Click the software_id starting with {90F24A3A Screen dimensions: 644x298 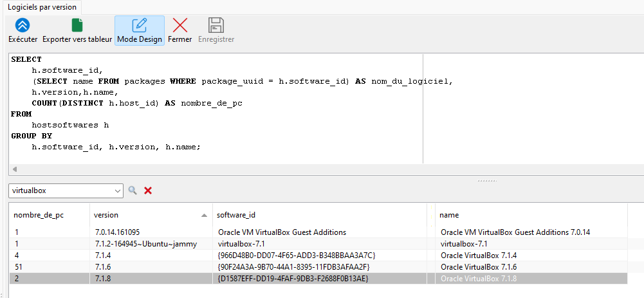(x=320, y=266)
